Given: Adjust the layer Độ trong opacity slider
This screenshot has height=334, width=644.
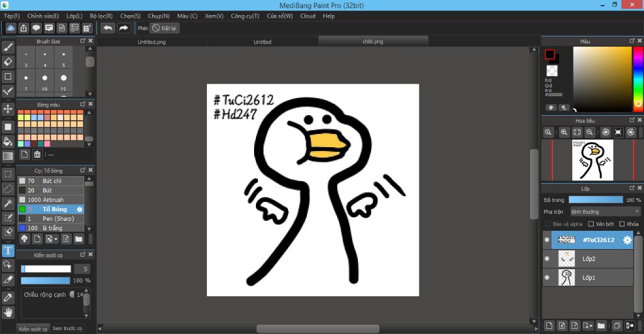Looking at the screenshot, I should (x=596, y=199).
